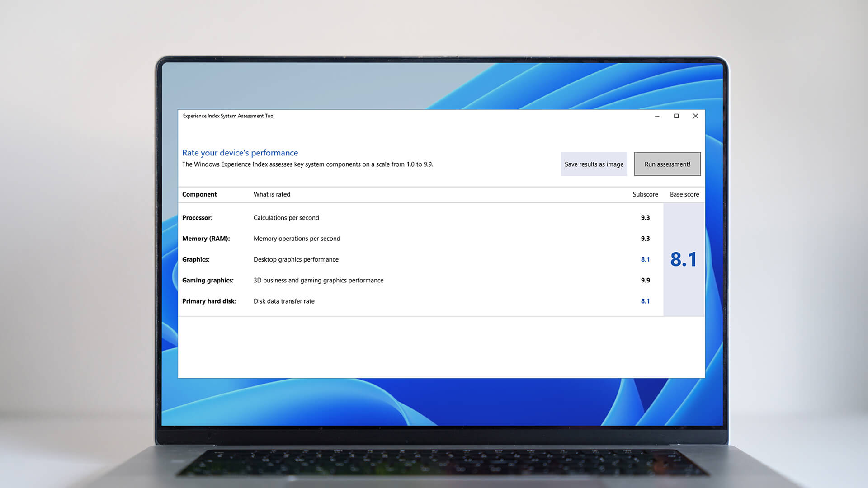Click Disk data transfer rate description
The width and height of the screenshot is (868, 488).
284,301
